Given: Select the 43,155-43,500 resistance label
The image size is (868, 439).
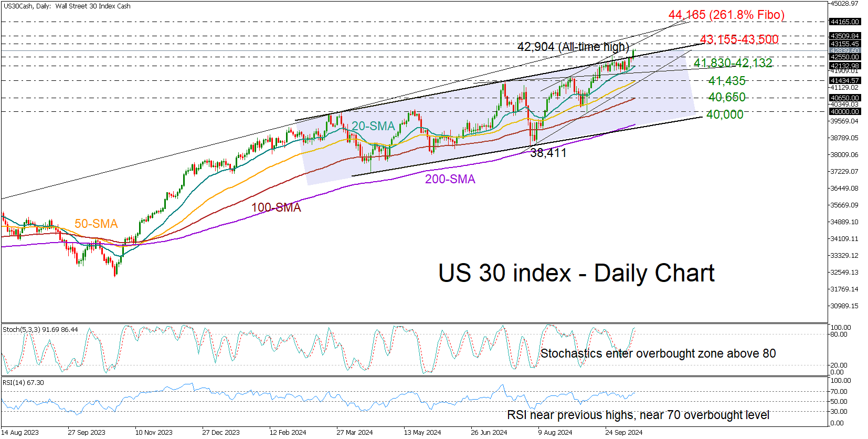Looking at the screenshot, I should pyautogui.click(x=739, y=39).
